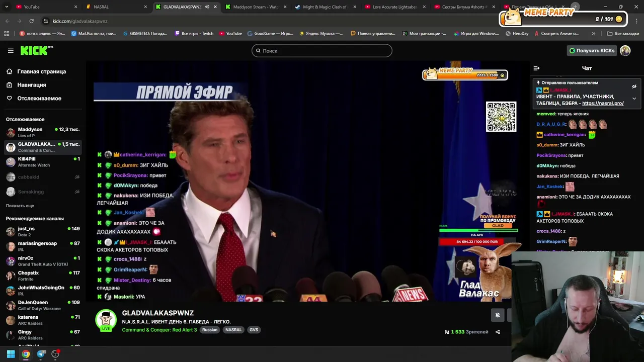Open HeroDay bookmark
Screen dimensions: 644x362
pyautogui.click(x=517, y=34)
